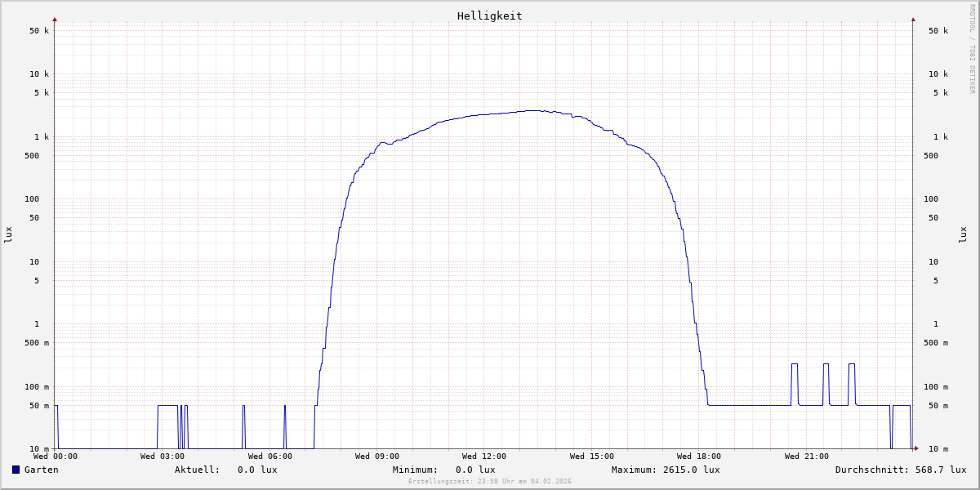Click the Wed 06:00 time axis label
Screen dimensions: 980x490
[270, 457]
